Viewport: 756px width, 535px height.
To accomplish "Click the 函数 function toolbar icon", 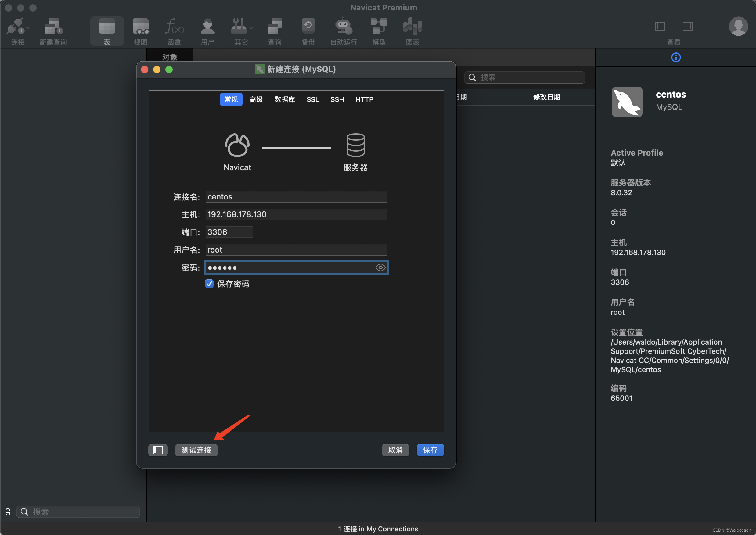I will tap(174, 26).
